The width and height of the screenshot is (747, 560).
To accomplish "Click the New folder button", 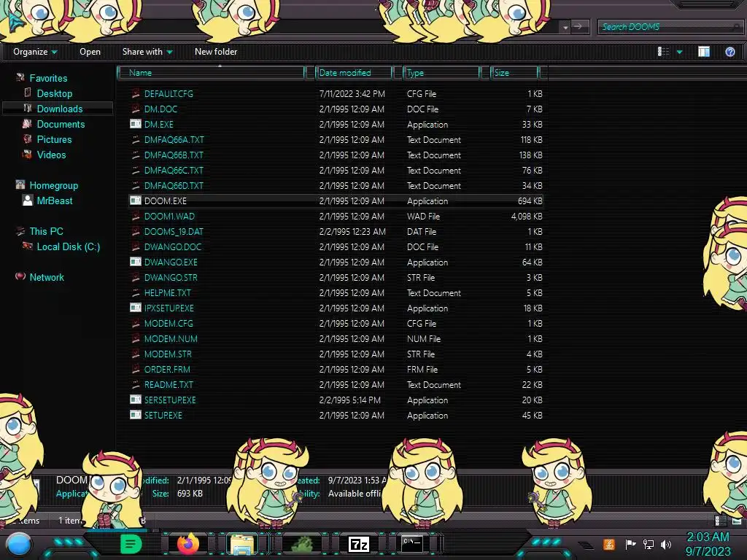I will 216,52.
